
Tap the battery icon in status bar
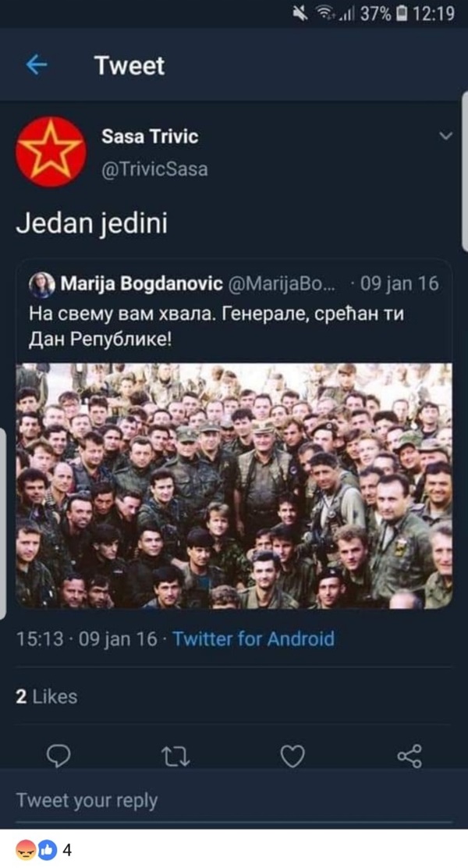(402, 13)
